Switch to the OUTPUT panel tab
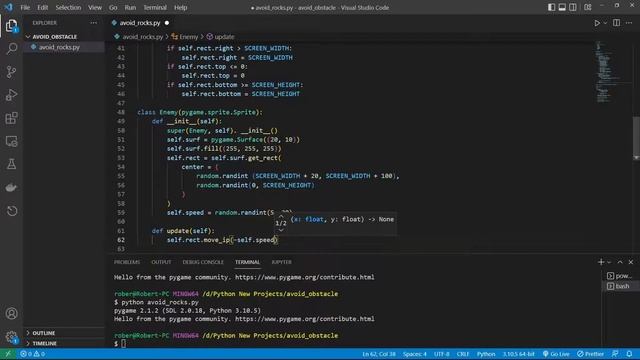The height and width of the screenshot is (360, 640). pyautogui.click(x=161, y=262)
